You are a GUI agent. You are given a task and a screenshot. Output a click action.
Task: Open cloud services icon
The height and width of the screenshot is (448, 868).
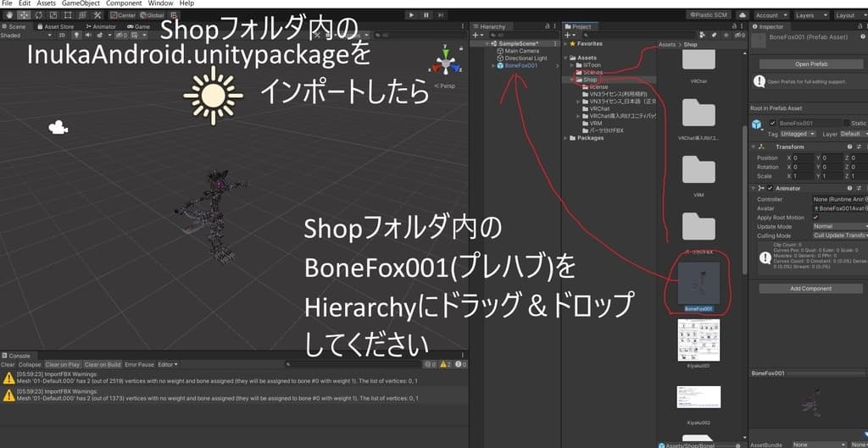[743, 15]
